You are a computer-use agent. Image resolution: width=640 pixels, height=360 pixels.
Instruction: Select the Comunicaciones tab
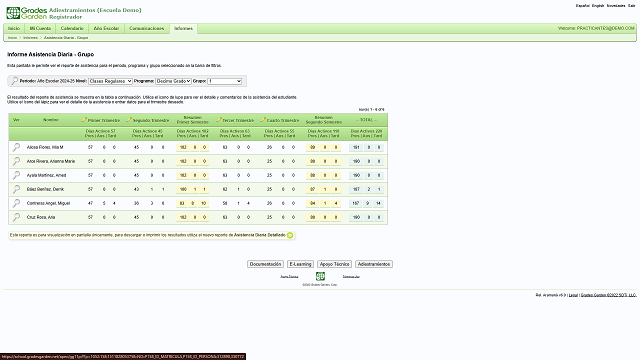[147, 28]
